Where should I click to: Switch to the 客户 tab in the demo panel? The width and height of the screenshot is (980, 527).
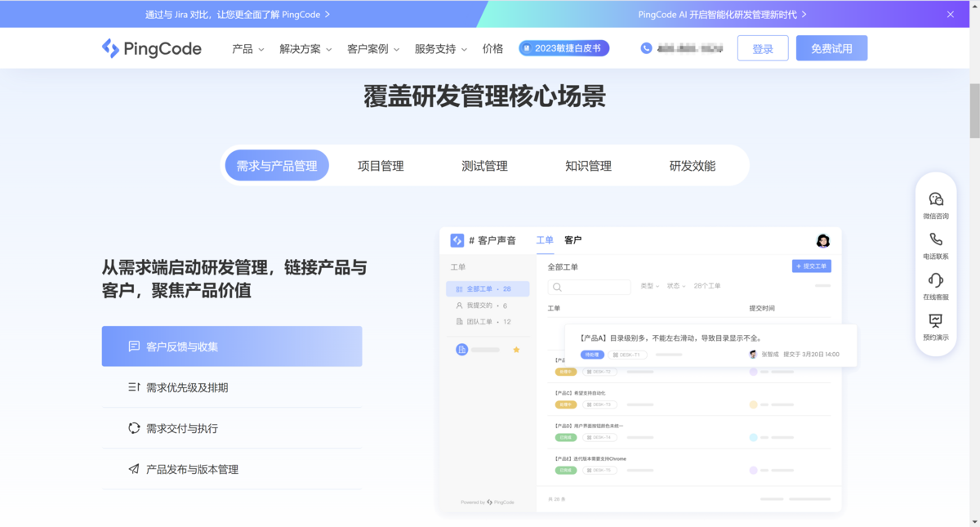point(572,240)
